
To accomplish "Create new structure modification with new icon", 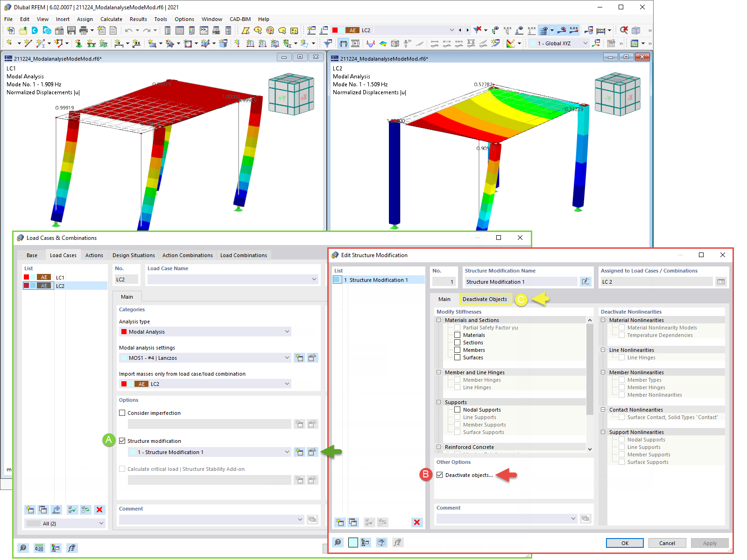I will 340,522.
